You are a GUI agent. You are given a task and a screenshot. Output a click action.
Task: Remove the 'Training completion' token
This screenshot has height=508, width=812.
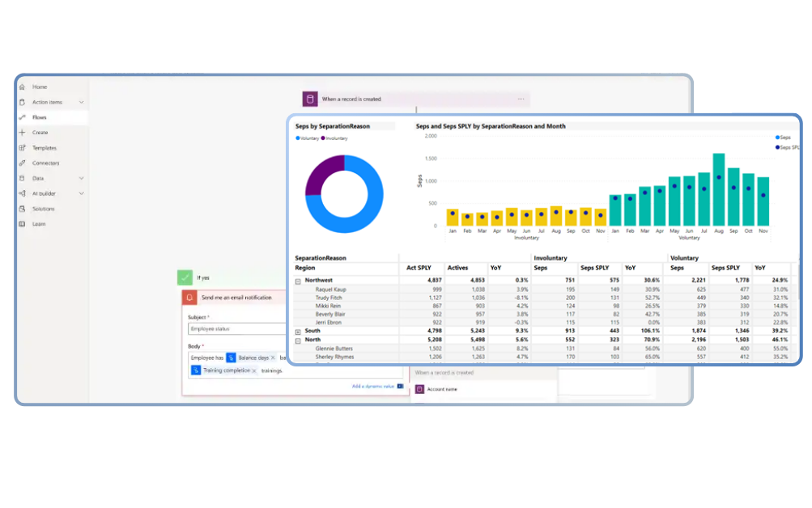point(254,370)
